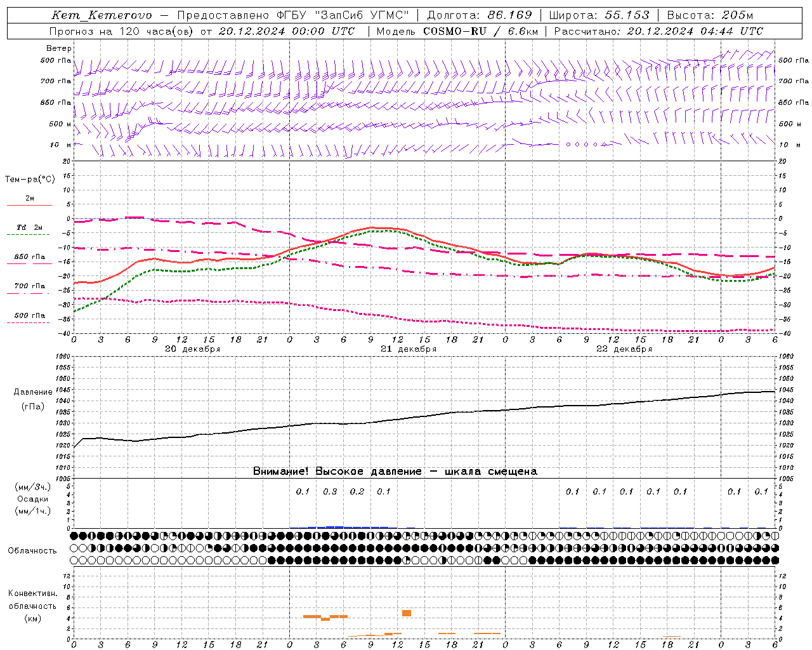The height and width of the screenshot is (650, 812).
Task: Click the Kem_Kemerovo station title
Action: 101,15
